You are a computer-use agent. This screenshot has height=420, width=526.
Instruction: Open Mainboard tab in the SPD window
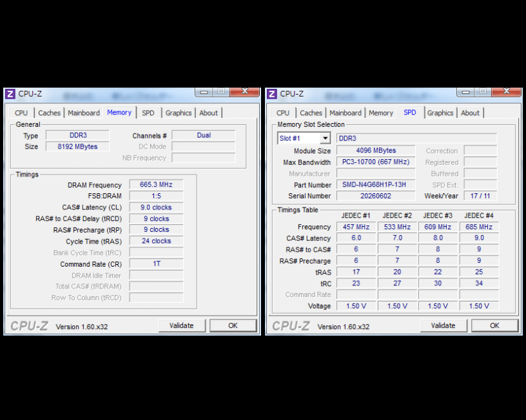[346, 113]
